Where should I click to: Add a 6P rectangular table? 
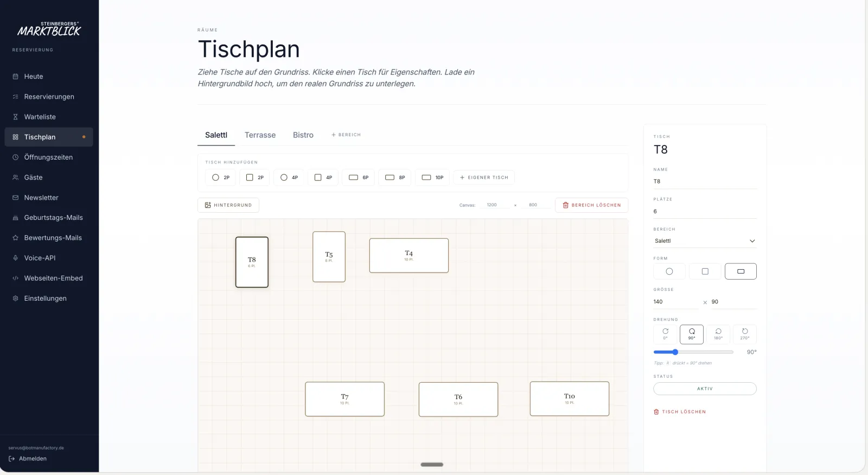pos(358,178)
